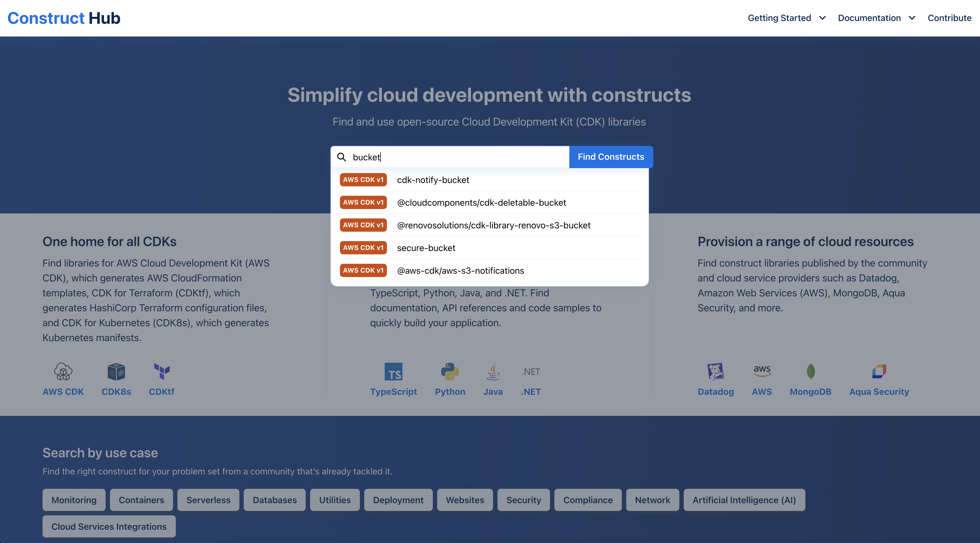Screen dimensions: 980x543
Task: Click the AWS CDK cloud icon
Action: click(63, 371)
